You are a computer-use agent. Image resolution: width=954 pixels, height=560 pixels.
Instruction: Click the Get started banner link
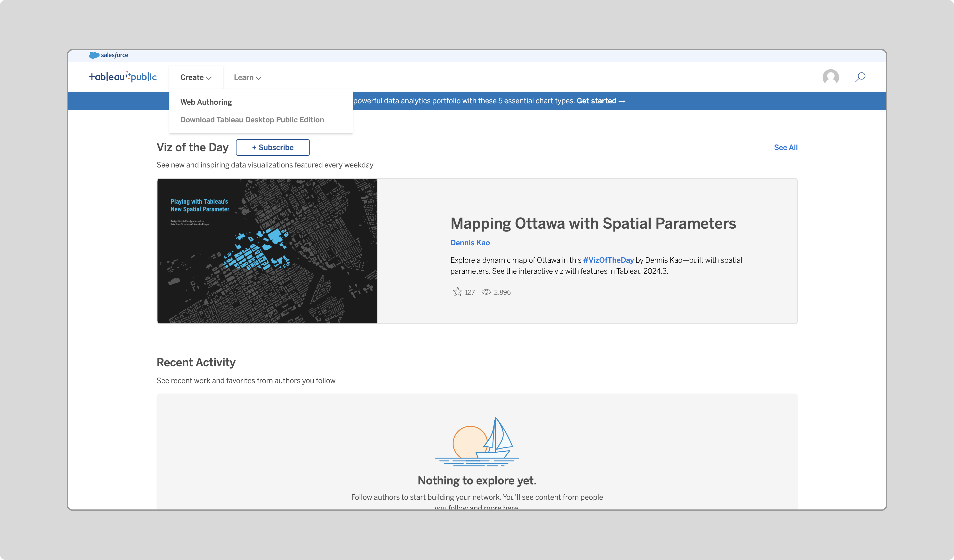click(601, 101)
